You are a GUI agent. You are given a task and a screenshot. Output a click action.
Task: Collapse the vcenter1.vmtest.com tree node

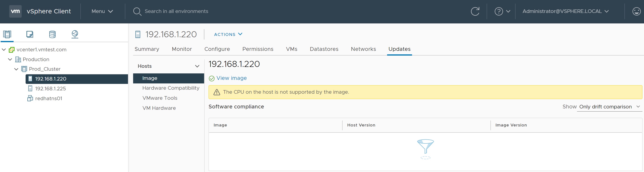tap(4, 50)
